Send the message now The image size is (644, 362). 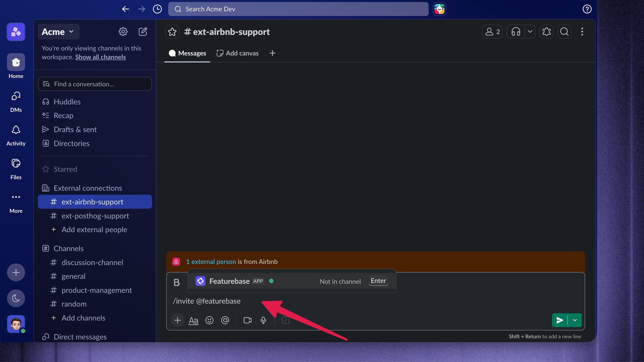tap(559, 320)
